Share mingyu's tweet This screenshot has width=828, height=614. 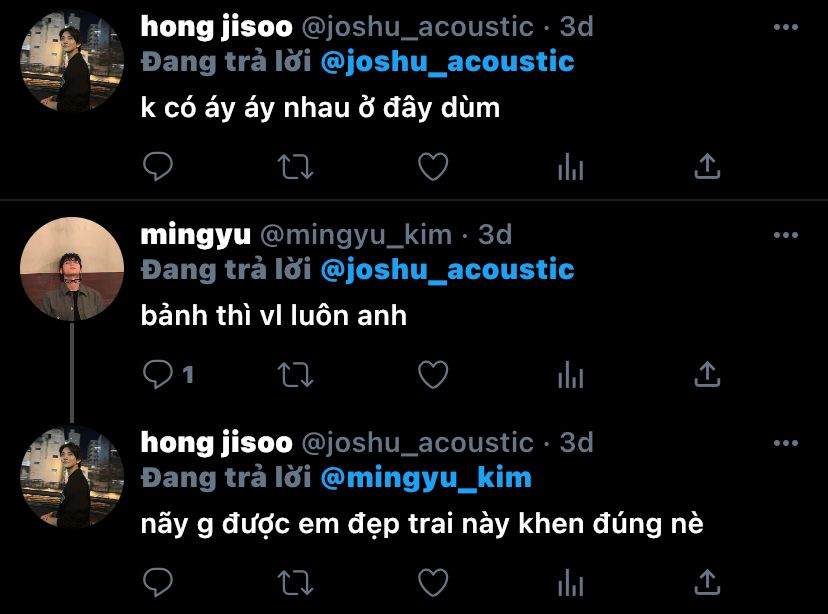pyautogui.click(x=707, y=374)
